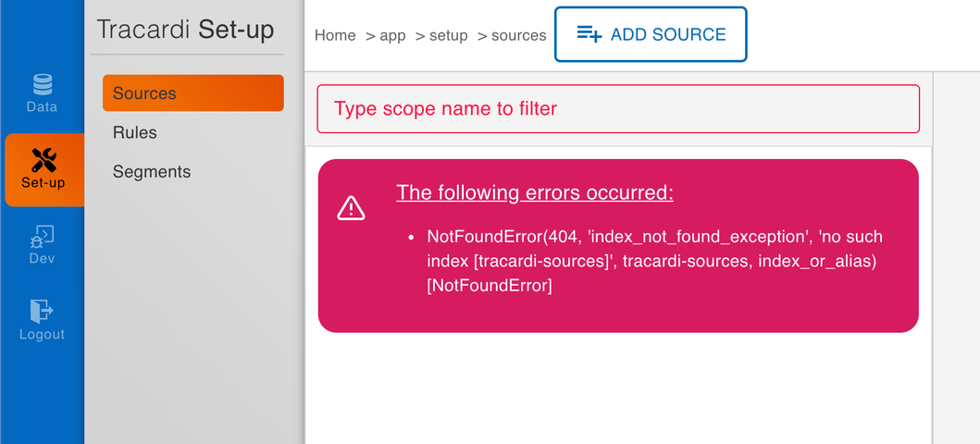Go to app breadcrumb link

click(x=392, y=35)
